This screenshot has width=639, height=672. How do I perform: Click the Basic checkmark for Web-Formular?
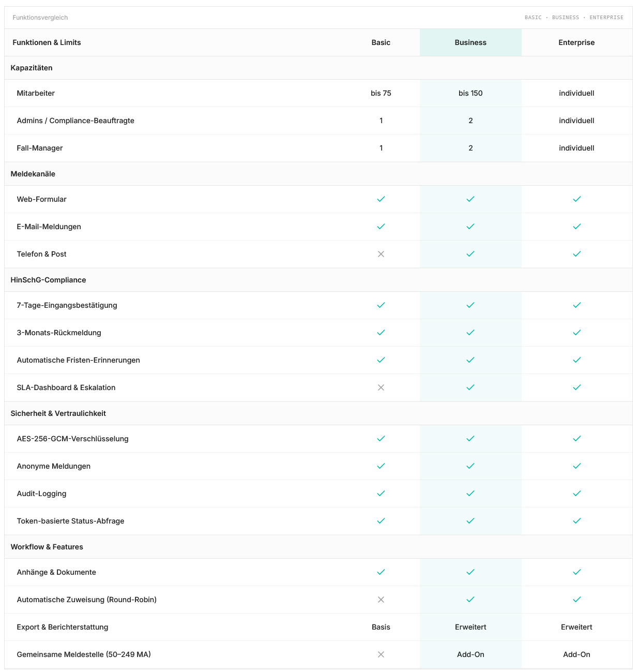pos(381,199)
